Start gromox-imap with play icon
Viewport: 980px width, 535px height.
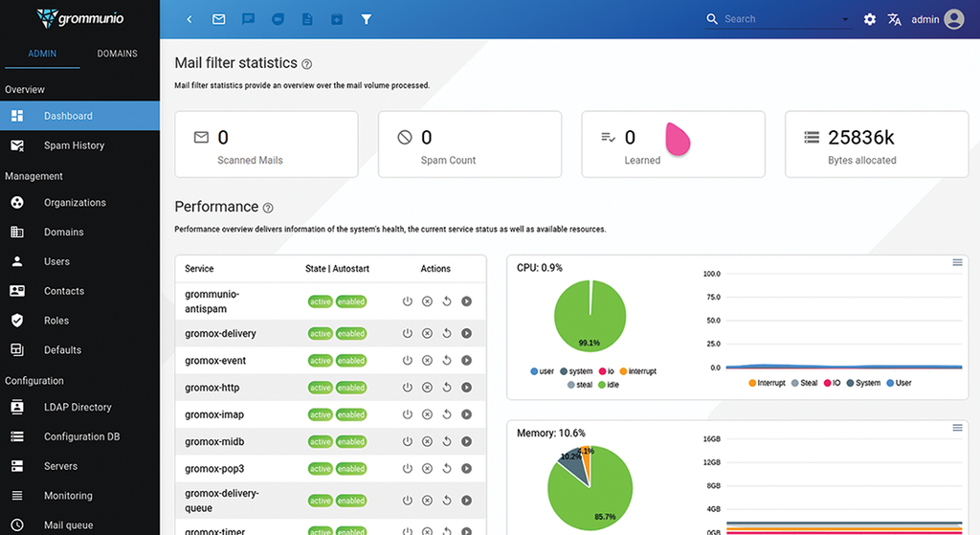click(x=466, y=414)
